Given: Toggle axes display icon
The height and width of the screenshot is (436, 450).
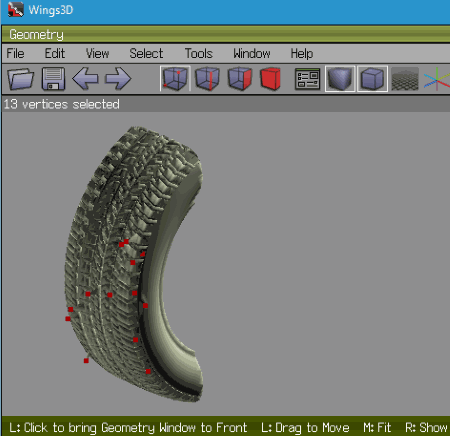Looking at the screenshot, I should 437,79.
